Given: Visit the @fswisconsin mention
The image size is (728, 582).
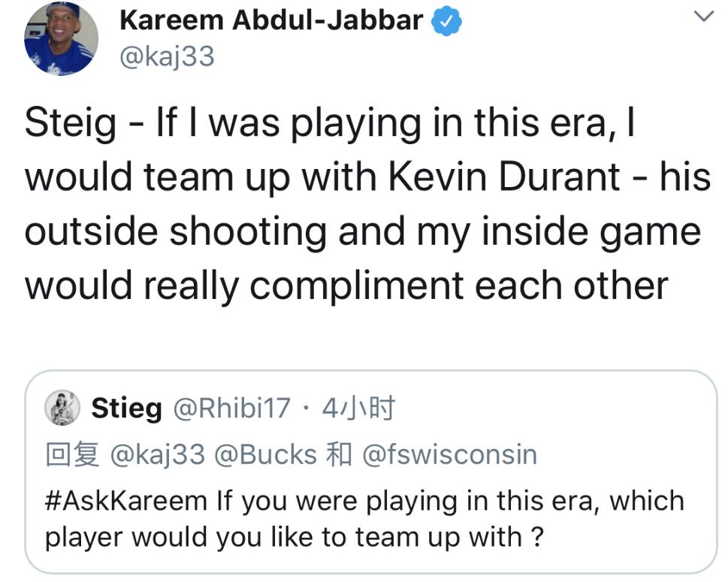Looking at the screenshot, I should click(x=449, y=455).
